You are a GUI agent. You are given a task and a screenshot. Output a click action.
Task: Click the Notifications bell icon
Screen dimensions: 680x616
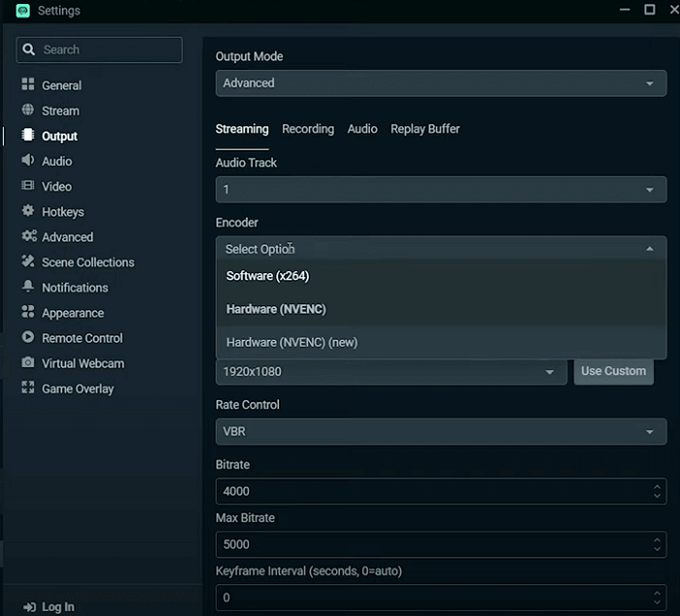pyautogui.click(x=28, y=288)
